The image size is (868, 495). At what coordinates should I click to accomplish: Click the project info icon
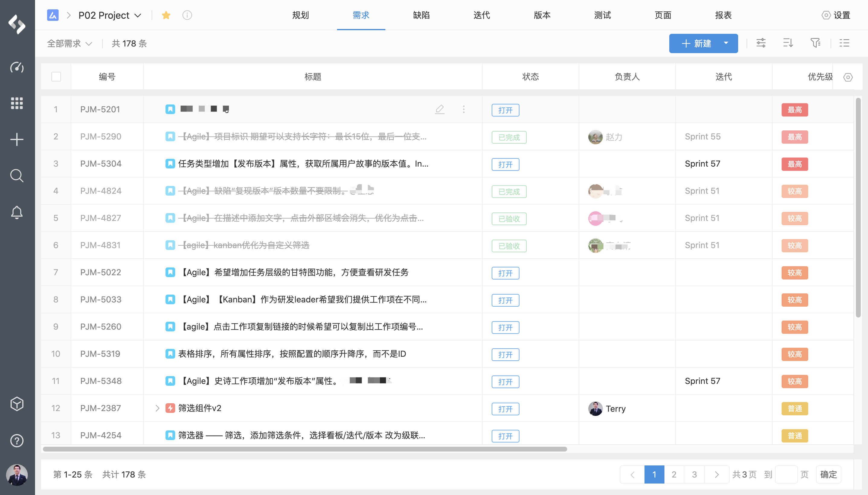point(187,15)
